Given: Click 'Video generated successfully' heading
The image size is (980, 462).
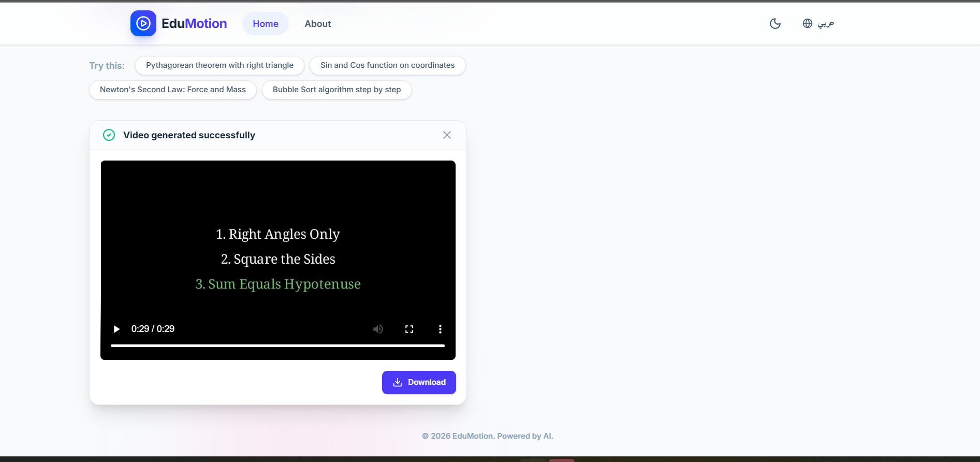Looking at the screenshot, I should pos(189,135).
